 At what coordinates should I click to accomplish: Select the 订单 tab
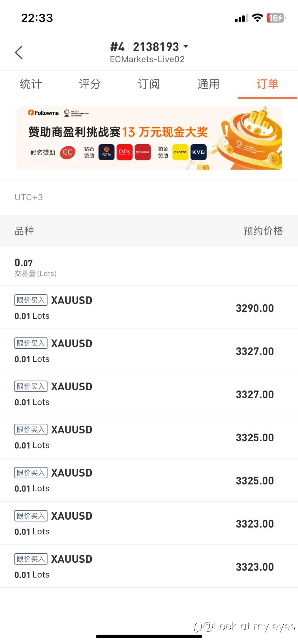point(267,84)
